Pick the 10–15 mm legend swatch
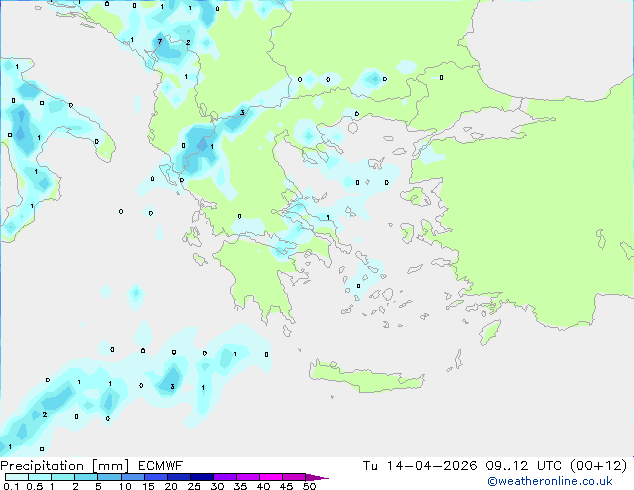 [x=133, y=477]
